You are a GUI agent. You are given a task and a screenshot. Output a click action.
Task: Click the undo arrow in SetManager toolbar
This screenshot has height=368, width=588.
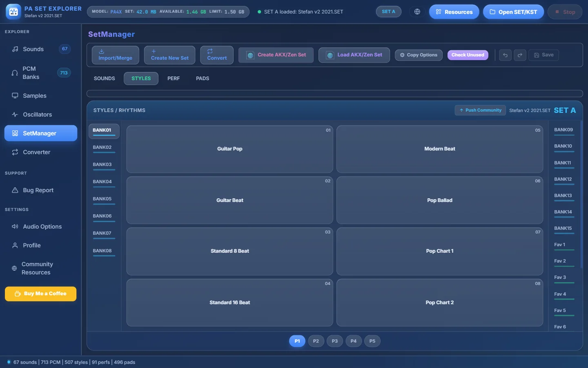(505, 55)
